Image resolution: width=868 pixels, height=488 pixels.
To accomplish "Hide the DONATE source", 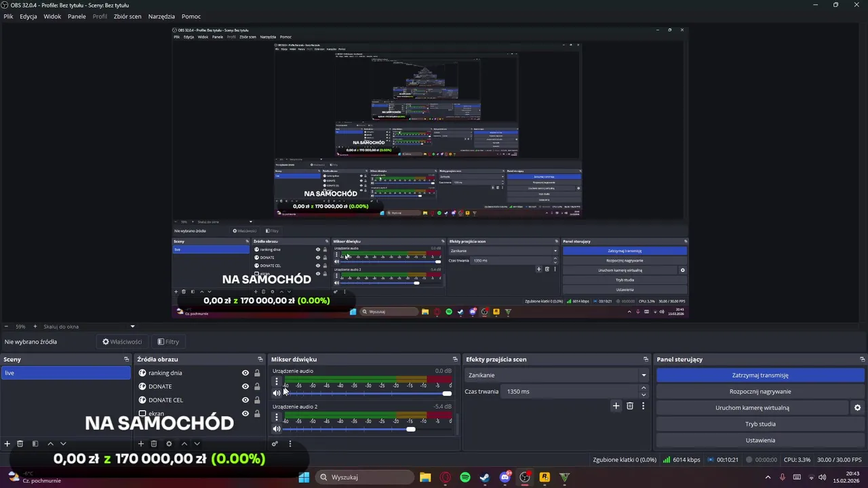I will [x=245, y=386].
